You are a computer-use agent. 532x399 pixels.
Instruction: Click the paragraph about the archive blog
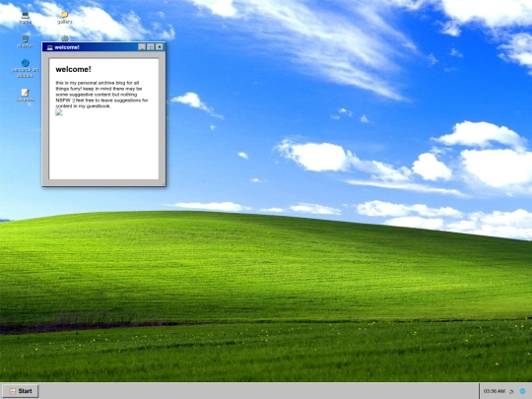point(101,95)
